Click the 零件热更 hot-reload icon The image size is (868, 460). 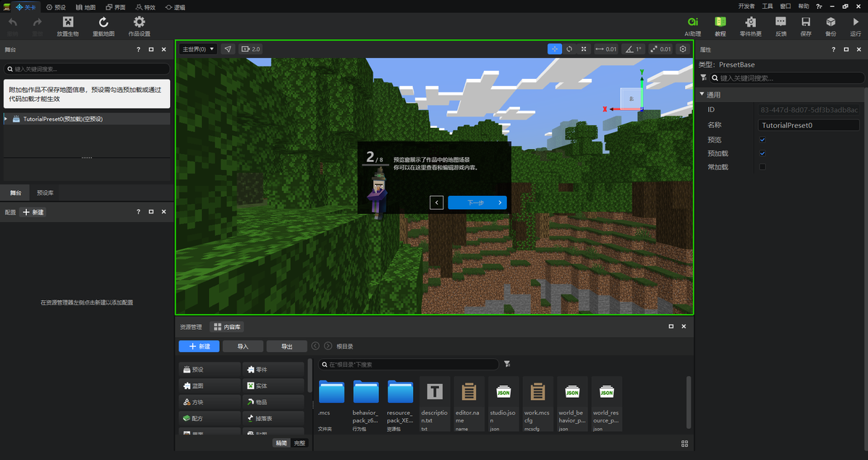[751, 22]
